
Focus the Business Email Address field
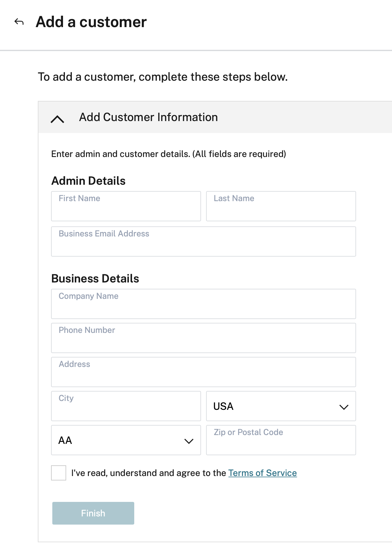[x=204, y=241]
